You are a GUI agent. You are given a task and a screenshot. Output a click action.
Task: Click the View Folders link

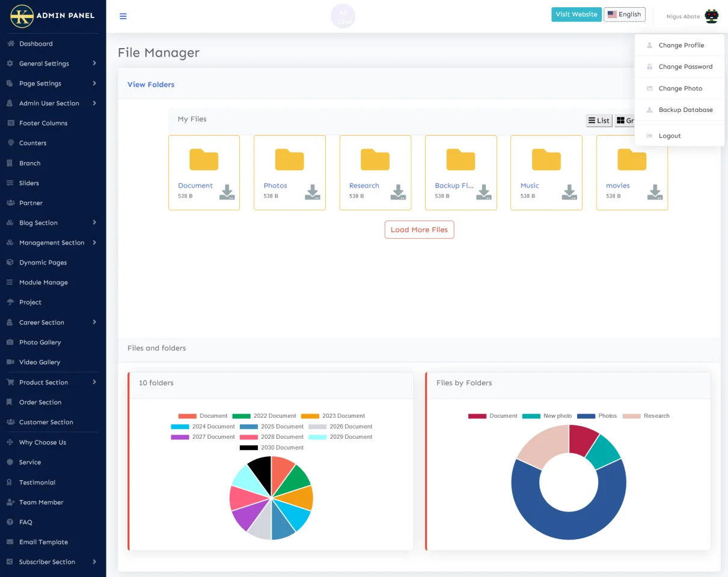151,85
